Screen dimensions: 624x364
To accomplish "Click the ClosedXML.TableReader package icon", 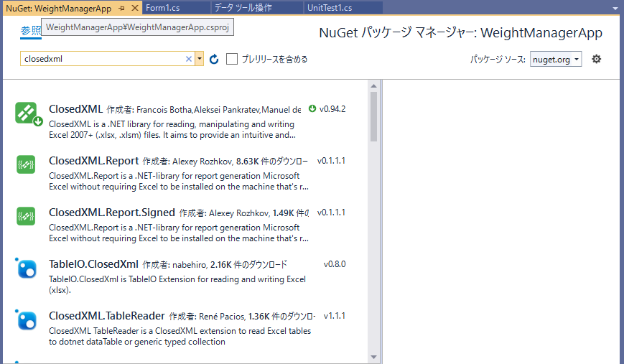I will [x=27, y=319].
